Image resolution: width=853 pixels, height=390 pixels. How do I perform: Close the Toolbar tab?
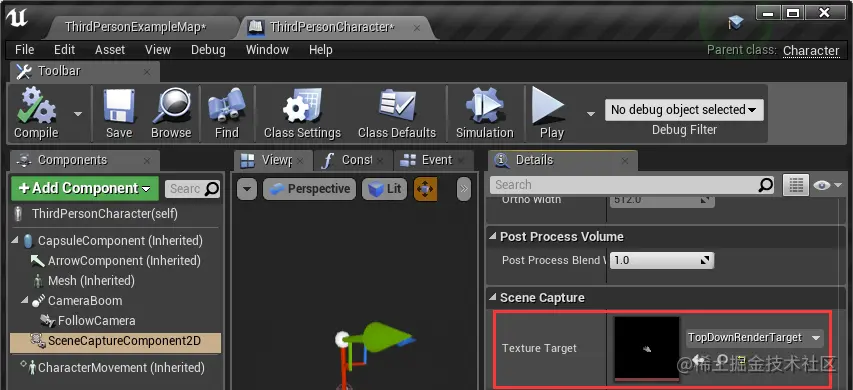point(147,72)
